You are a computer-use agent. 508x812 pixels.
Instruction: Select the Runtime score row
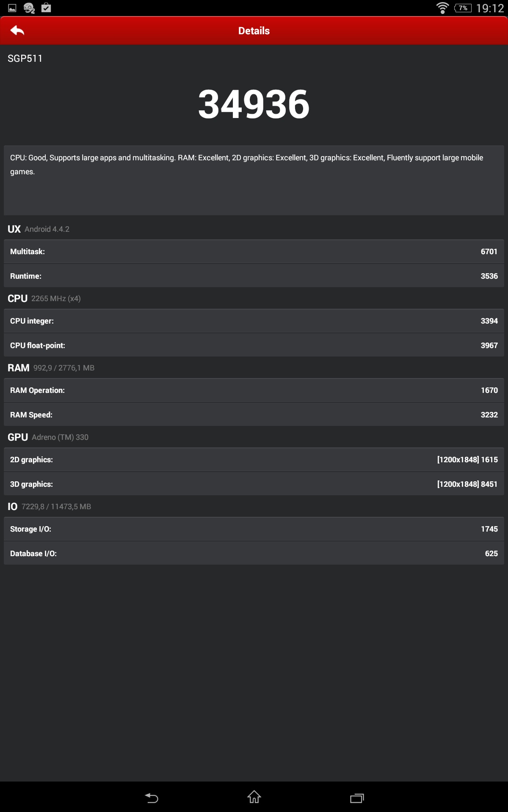(254, 276)
